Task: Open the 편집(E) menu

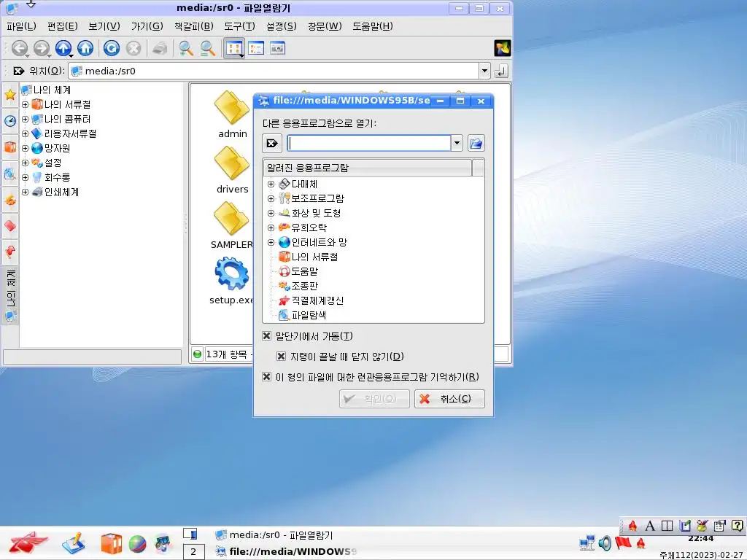Action: click(x=63, y=26)
